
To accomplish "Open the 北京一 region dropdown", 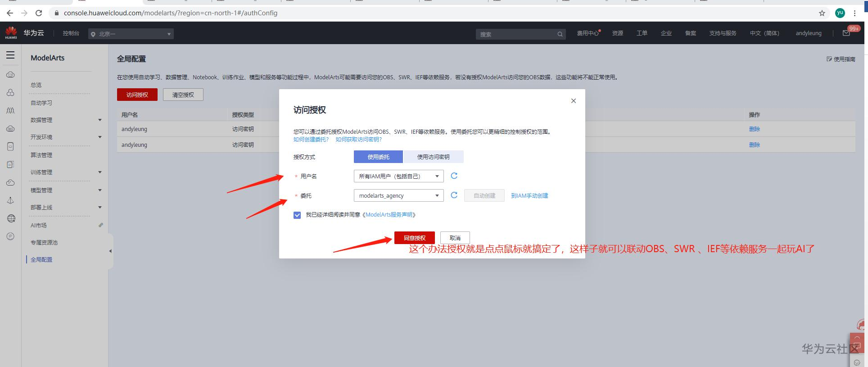I will click(x=131, y=34).
